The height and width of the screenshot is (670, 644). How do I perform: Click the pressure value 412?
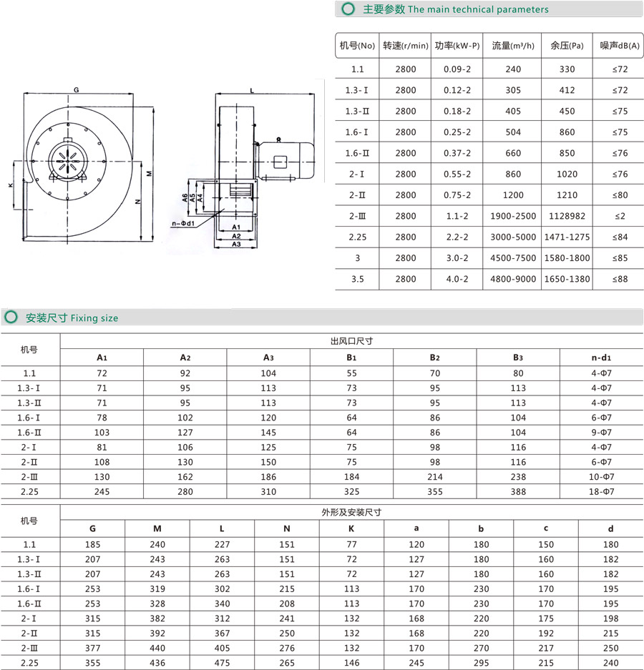tap(567, 90)
